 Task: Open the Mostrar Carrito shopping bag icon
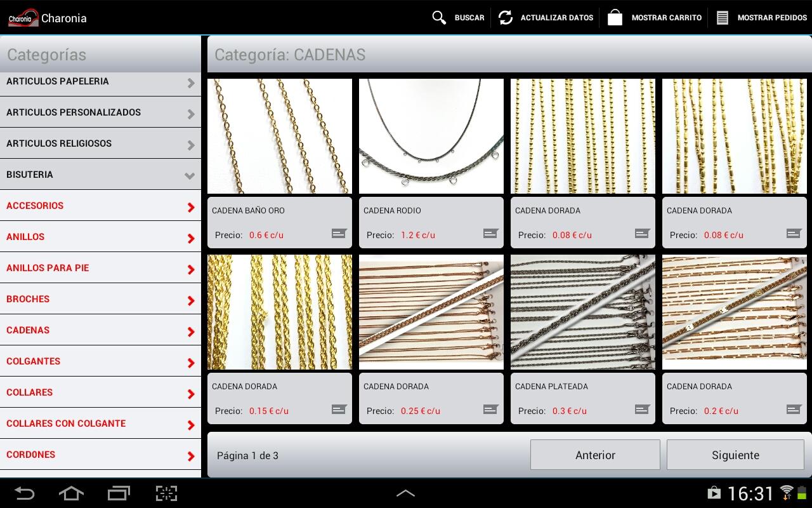(x=615, y=18)
